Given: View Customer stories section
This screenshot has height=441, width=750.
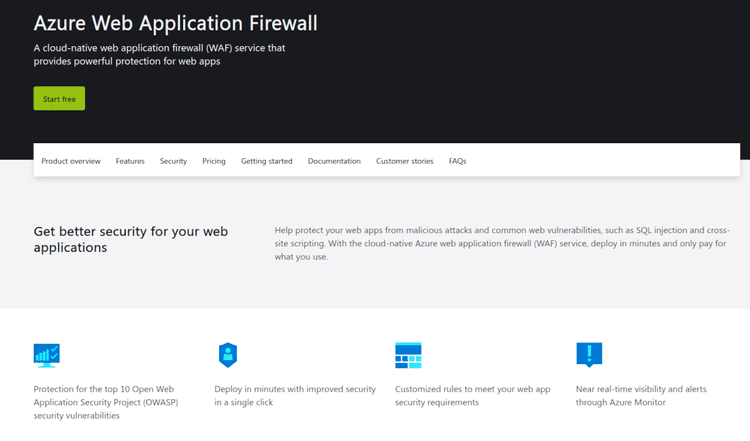Looking at the screenshot, I should coord(405,161).
